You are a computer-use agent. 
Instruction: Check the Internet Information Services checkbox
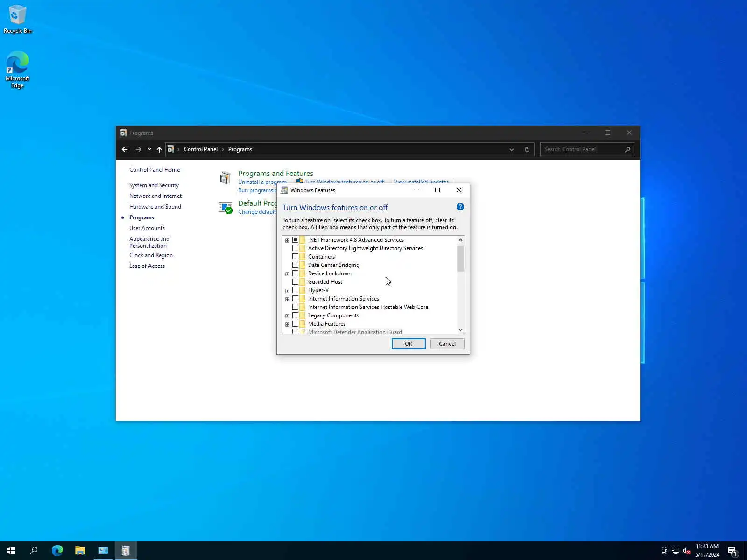click(295, 299)
